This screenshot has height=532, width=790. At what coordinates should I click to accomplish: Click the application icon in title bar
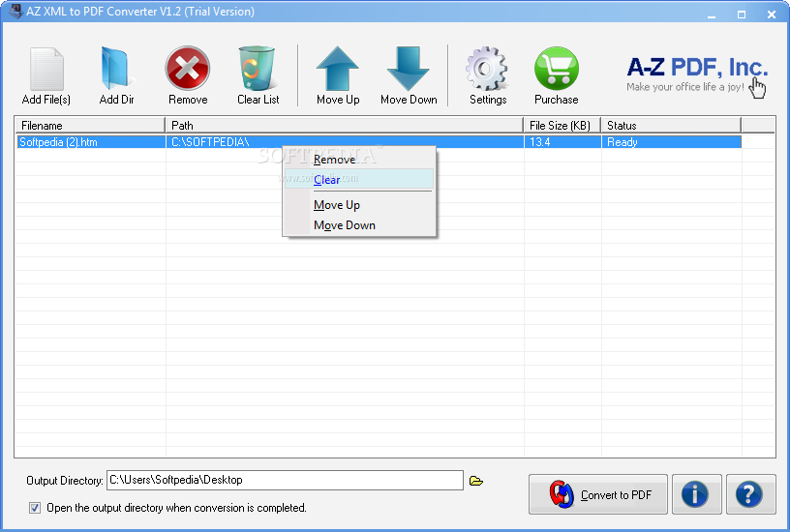(x=15, y=11)
